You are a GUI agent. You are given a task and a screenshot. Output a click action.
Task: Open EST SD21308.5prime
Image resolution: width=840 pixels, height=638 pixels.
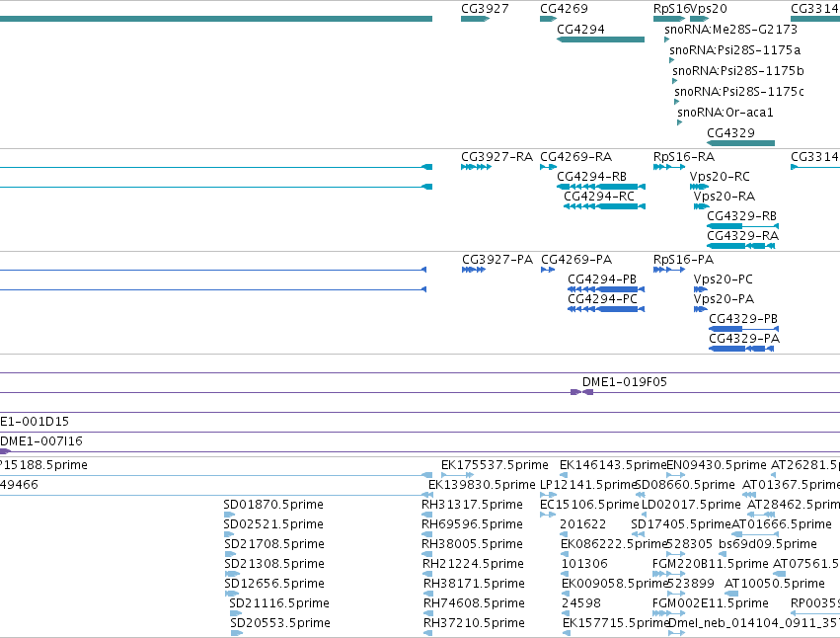(274, 564)
